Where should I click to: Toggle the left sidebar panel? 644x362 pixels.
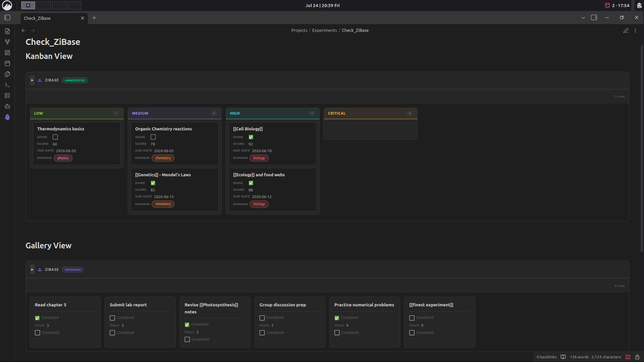7,17
